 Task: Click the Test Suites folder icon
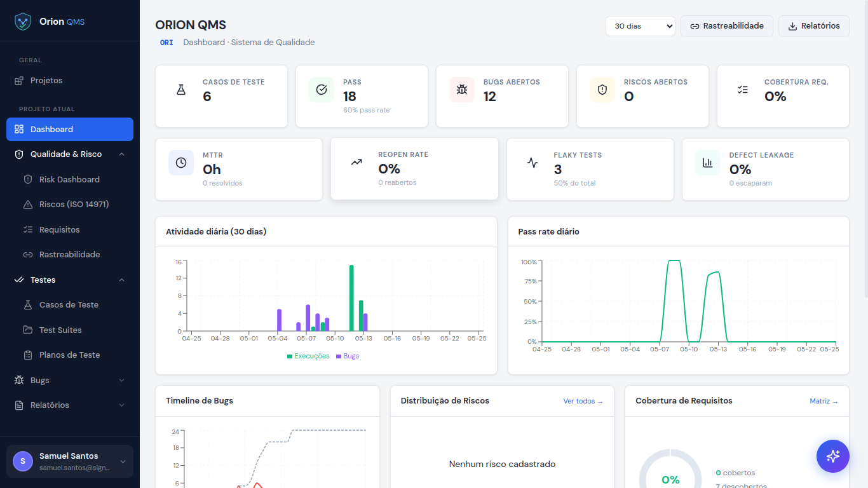pyautogui.click(x=28, y=330)
